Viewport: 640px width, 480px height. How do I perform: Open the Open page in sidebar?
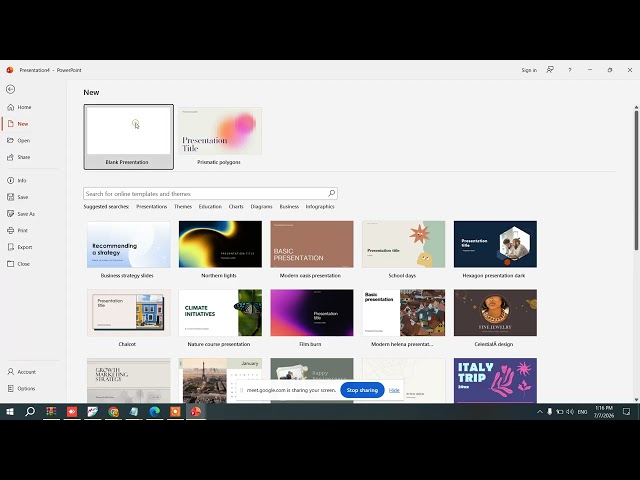19,140
